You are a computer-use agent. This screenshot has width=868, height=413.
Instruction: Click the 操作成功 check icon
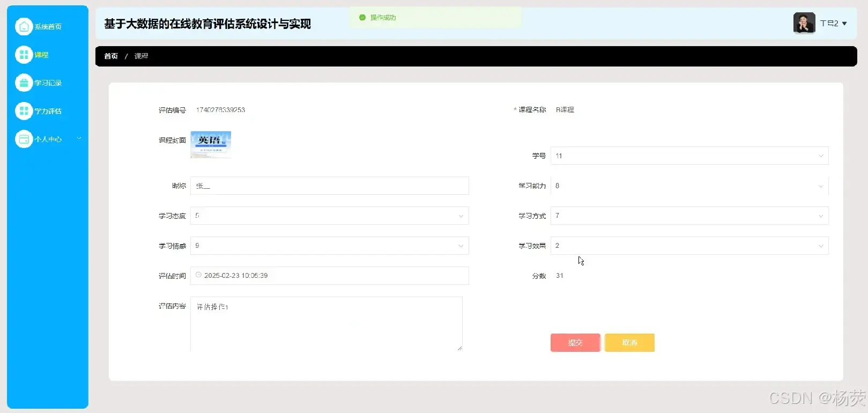coord(362,17)
